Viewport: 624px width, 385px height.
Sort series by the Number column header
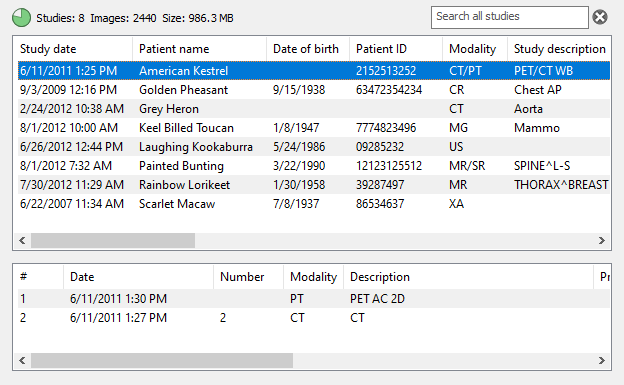click(x=249, y=277)
